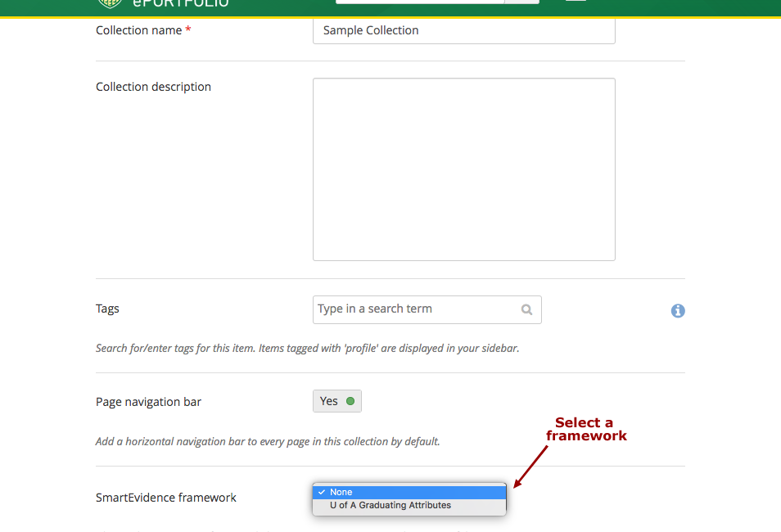
Task: Click the magnifier icon in Tags field
Action: point(526,310)
